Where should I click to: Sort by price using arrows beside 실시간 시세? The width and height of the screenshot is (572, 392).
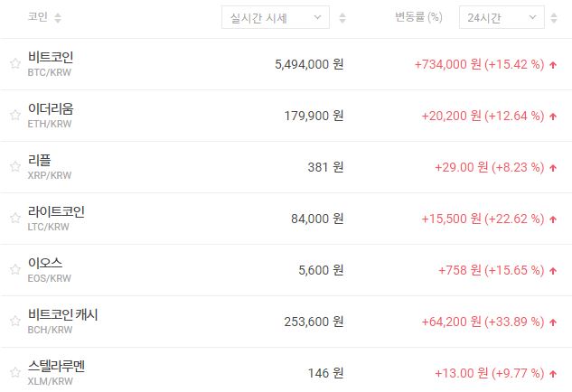[x=342, y=18]
